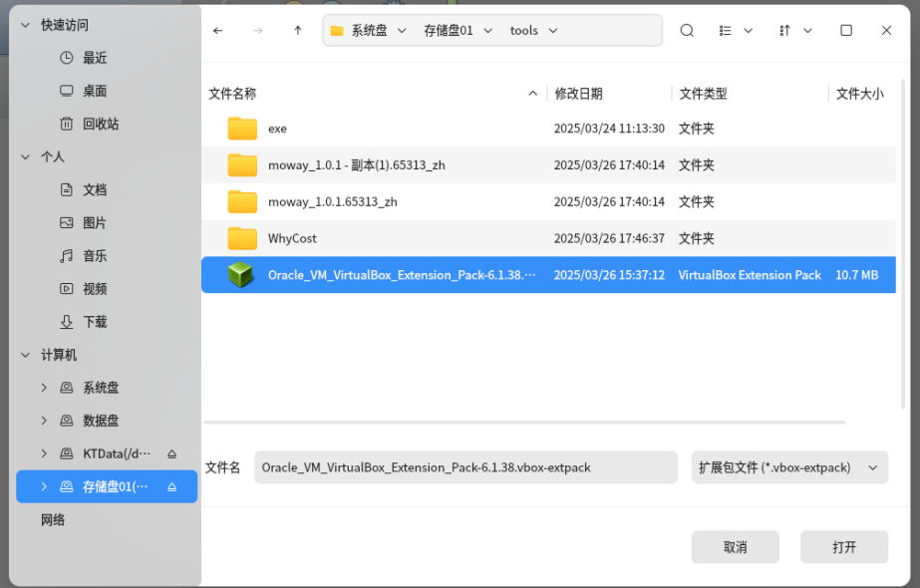Expand the 存储盘01 tree node
This screenshot has width=920, height=588.
44,486
